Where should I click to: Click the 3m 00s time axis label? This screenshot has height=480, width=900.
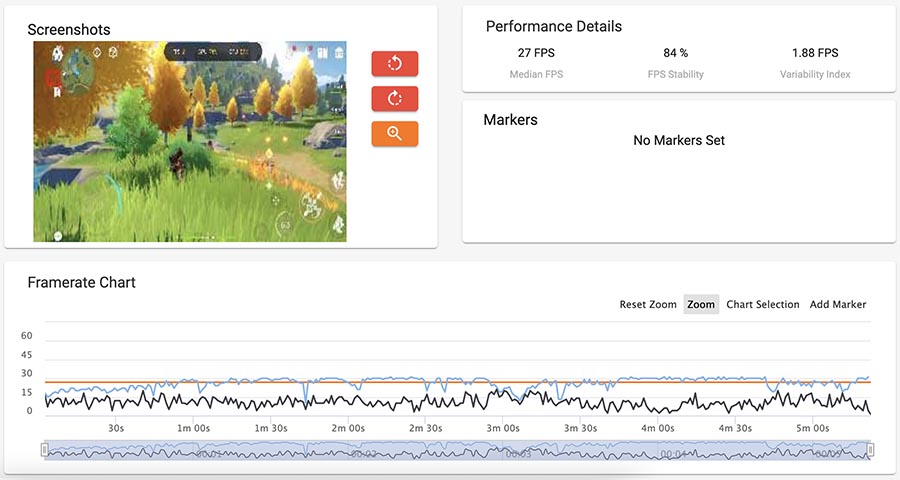502,428
